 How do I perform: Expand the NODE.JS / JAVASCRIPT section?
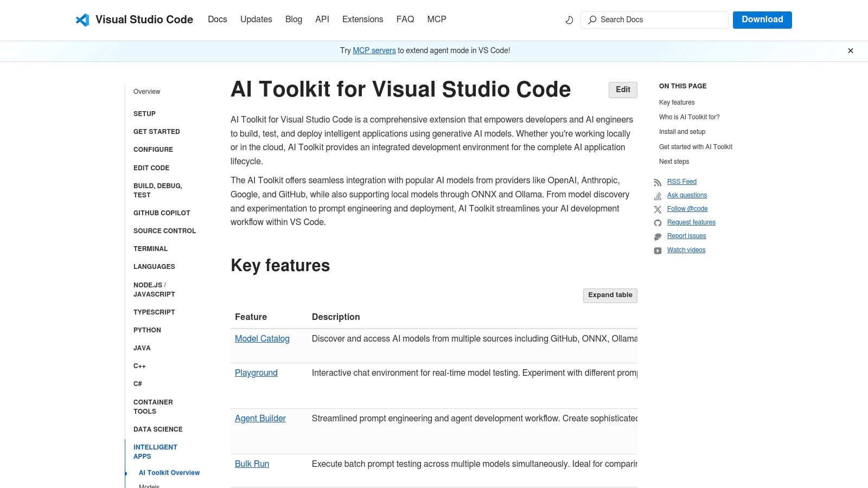154,290
